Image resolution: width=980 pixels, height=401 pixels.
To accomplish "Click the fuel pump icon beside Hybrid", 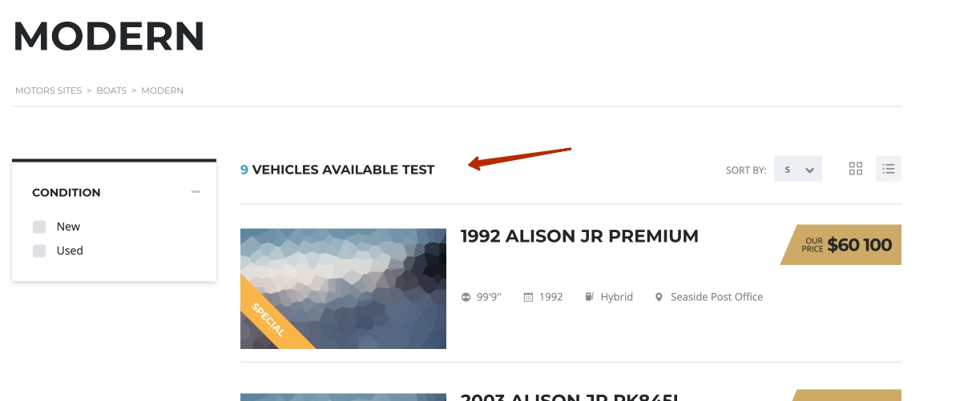I will (x=590, y=297).
